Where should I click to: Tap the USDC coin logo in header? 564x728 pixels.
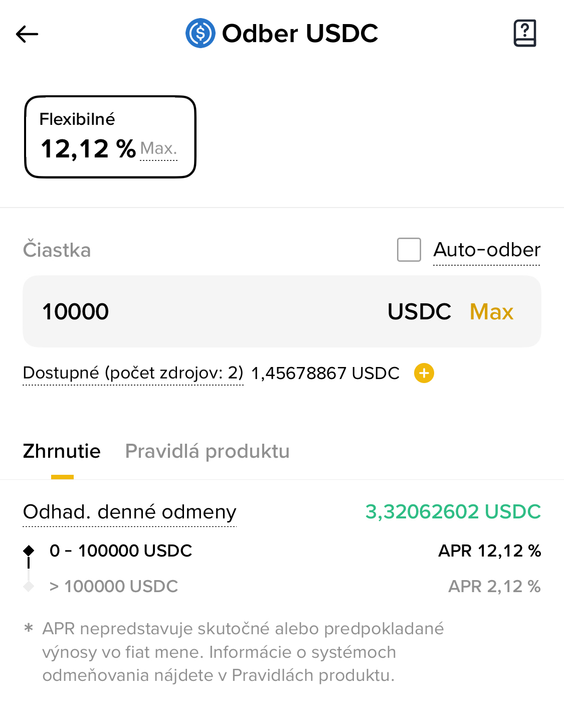pos(200,34)
